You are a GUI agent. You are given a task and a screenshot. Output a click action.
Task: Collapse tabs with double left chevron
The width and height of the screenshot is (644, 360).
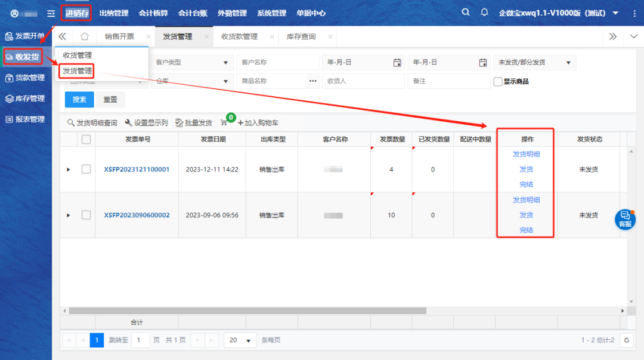(x=62, y=36)
